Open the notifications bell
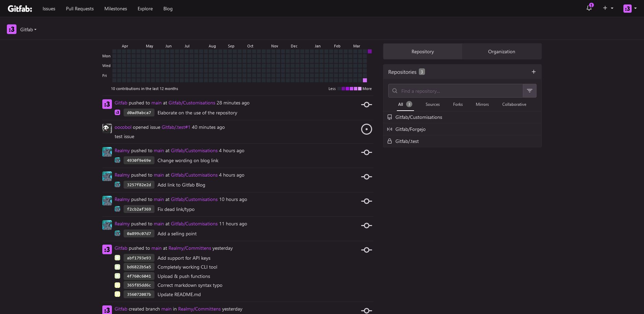644x314 pixels. point(589,8)
